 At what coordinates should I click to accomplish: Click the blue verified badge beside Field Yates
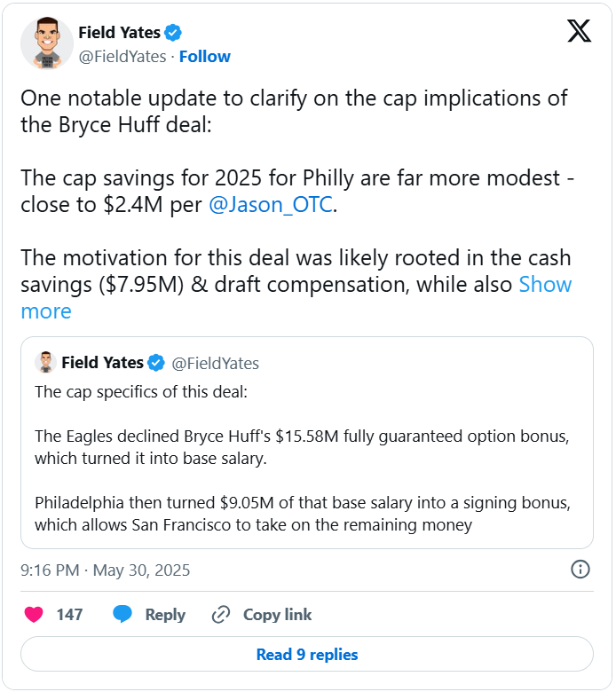click(174, 33)
